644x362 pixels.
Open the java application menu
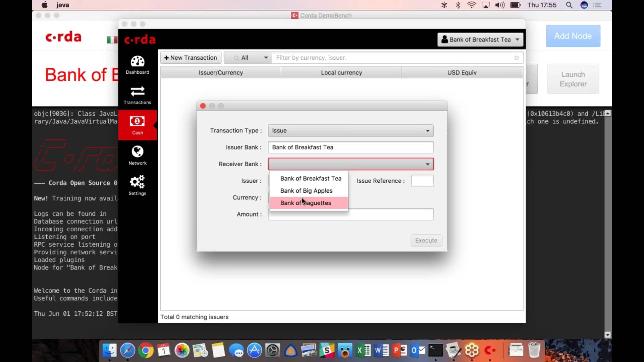point(63,5)
